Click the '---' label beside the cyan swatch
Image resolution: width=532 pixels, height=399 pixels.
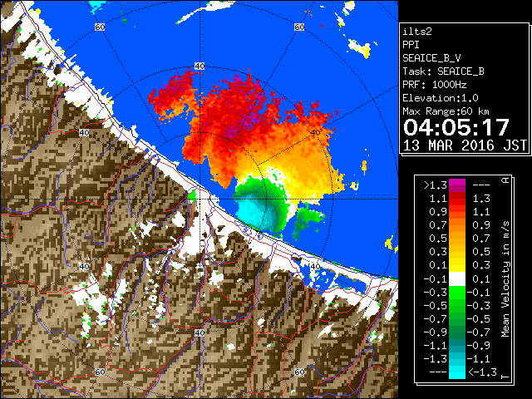click(x=438, y=372)
